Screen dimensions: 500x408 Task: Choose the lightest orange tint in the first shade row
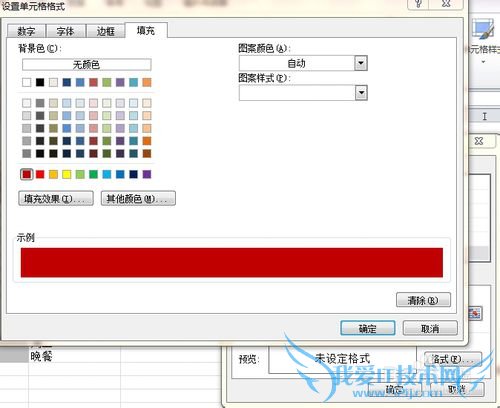[147, 103]
